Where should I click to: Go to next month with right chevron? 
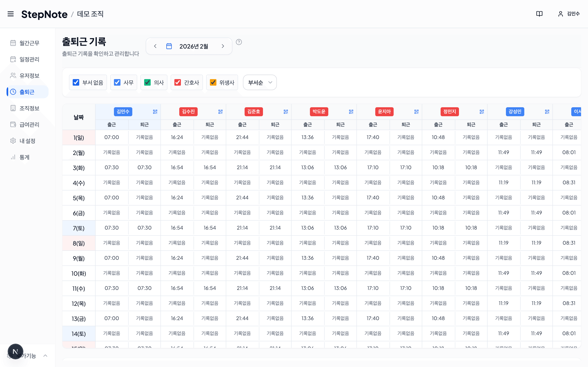pos(223,46)
